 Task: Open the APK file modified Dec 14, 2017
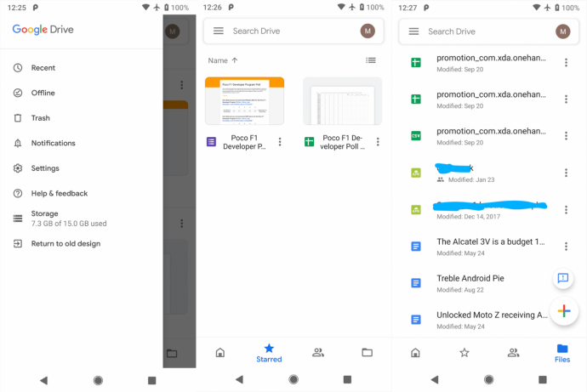(489, 210)
